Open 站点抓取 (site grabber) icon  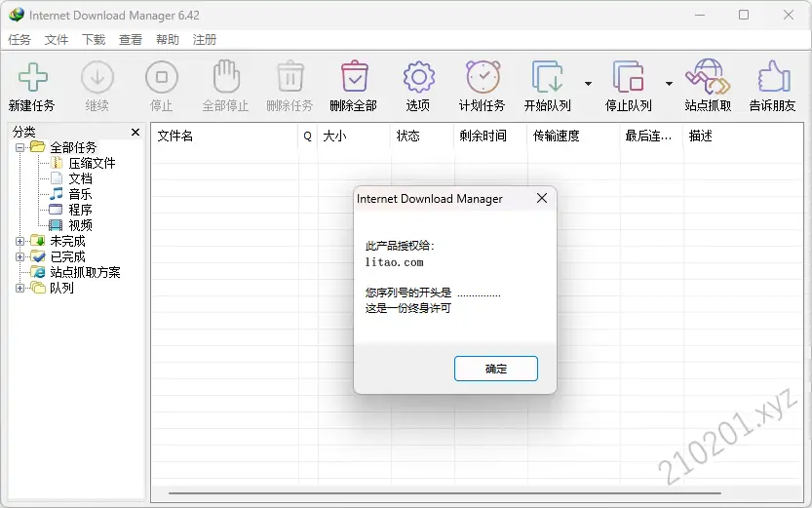click(x=708, y=77)
